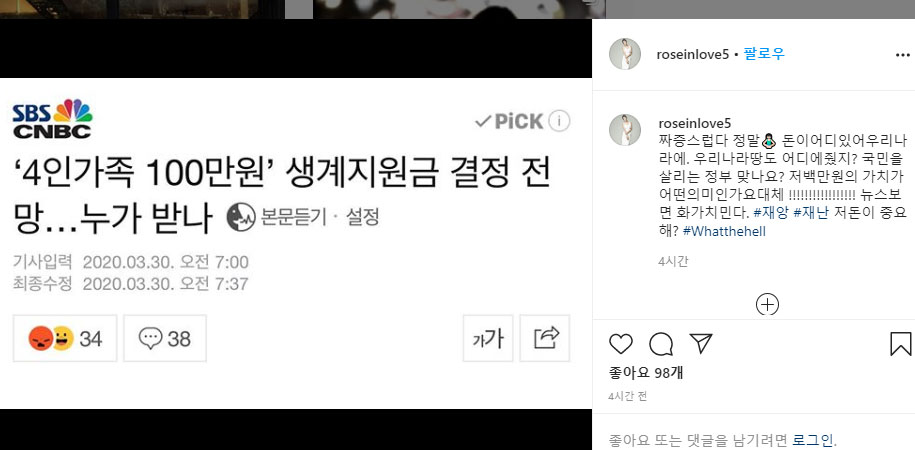Open the article comments count 38
Viewport: 915px width, 450px height.
pos(165,339)
